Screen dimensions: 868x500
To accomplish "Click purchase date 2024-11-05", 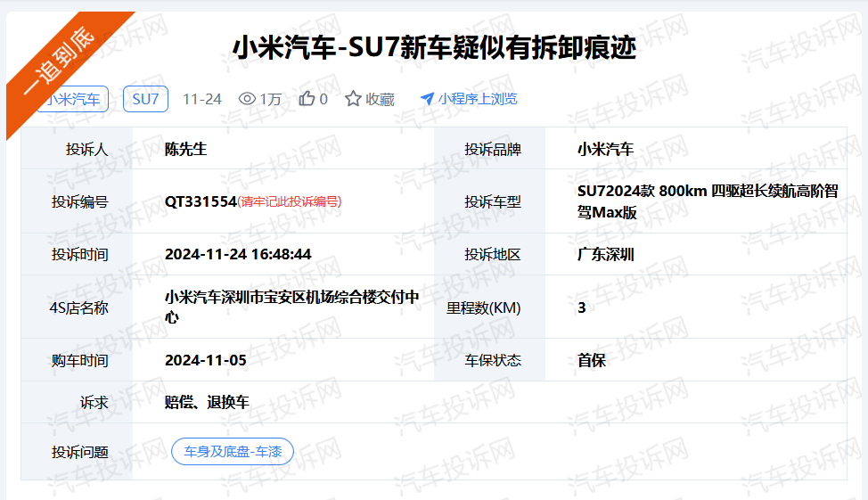I will click(205, 360).
